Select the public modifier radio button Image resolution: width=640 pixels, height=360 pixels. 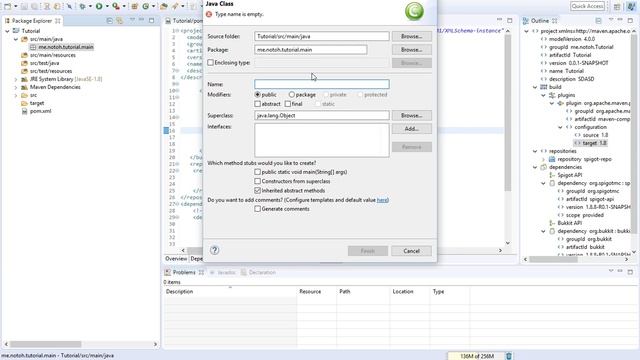tap(258, 94)
